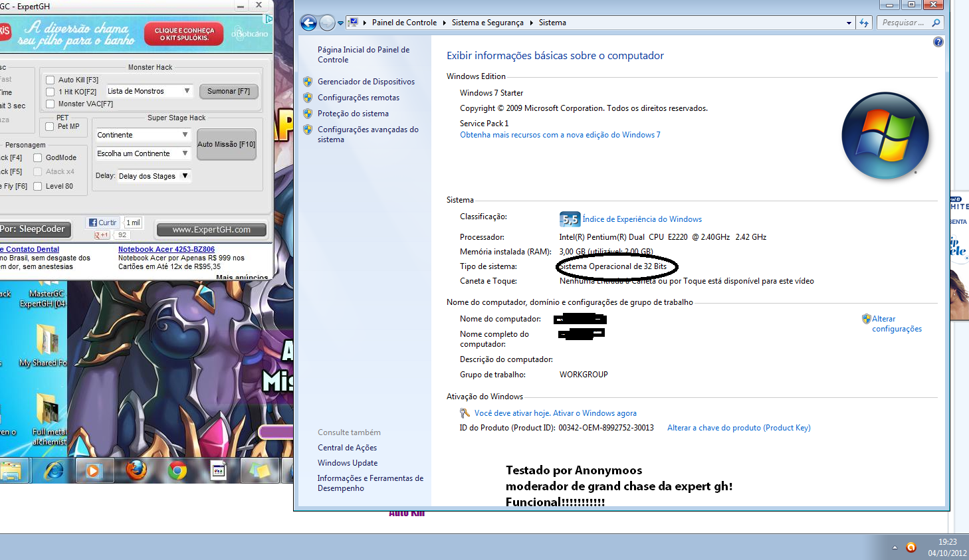Click Ativar o Windows agora link

595,413
